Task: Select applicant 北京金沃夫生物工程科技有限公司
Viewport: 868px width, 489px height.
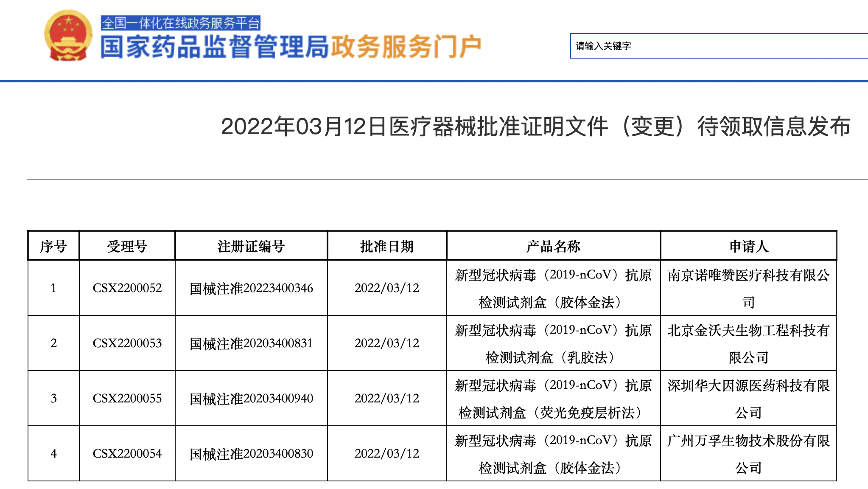Action: (749, 344)
